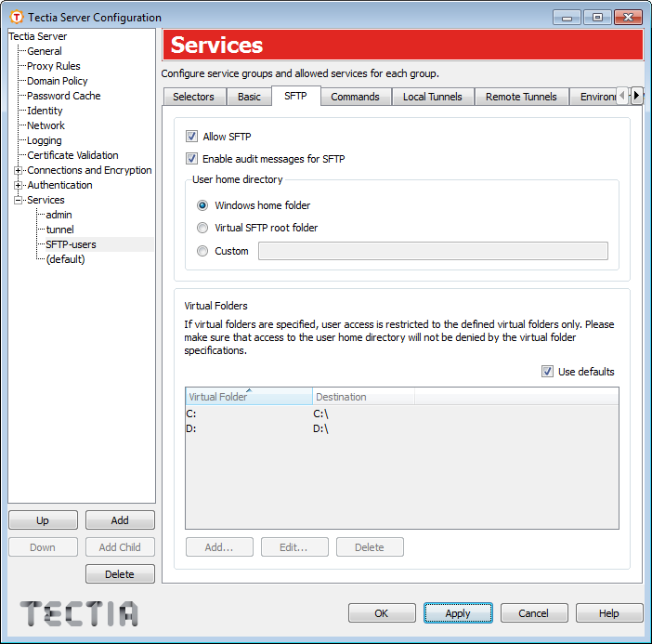This screenshot has width=652, height=644.
Task: Open Help for this page
Action: coord(609,613)
